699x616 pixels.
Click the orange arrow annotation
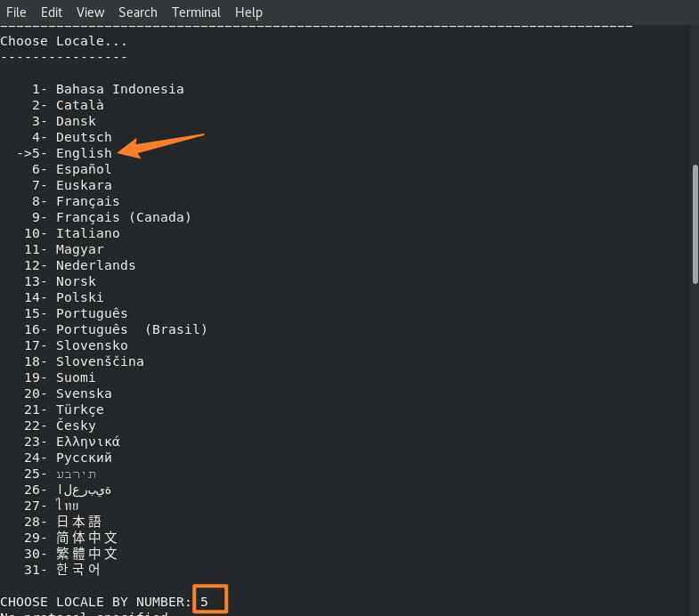coord(162,145)
